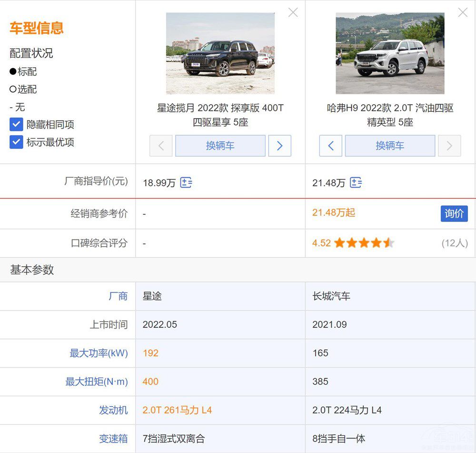The image size is (476, 453).
Task: Click right arrow under 哈弗H9 column
Action: pos(449,146)
